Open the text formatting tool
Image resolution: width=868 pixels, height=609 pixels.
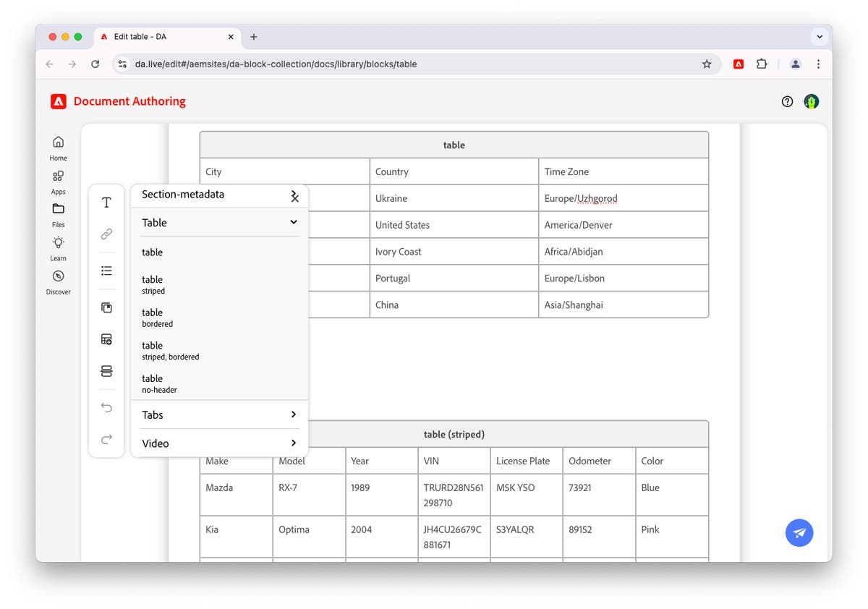click(x=106, y=203)
